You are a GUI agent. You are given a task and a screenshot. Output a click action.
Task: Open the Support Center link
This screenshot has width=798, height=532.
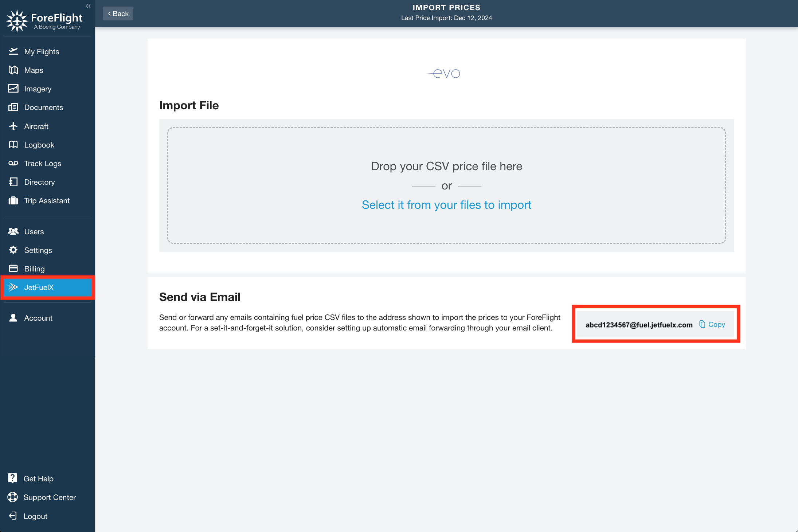coord(50,497)
